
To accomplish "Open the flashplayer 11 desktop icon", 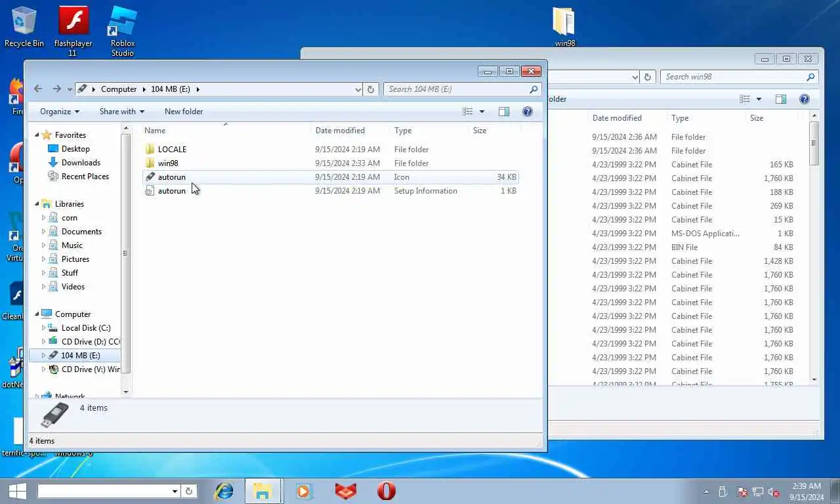I will coord(73,31).
